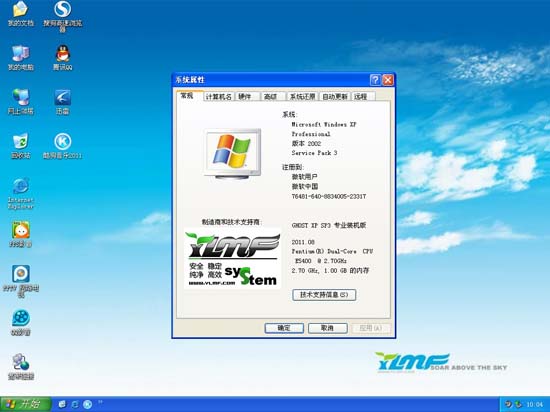
Task: Close the System Properties dialog
Action: pyautogui.click(x=388, y=80)
